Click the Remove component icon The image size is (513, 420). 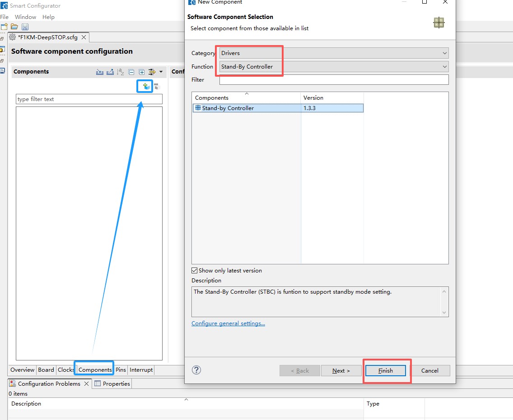[x=156, y=86]
